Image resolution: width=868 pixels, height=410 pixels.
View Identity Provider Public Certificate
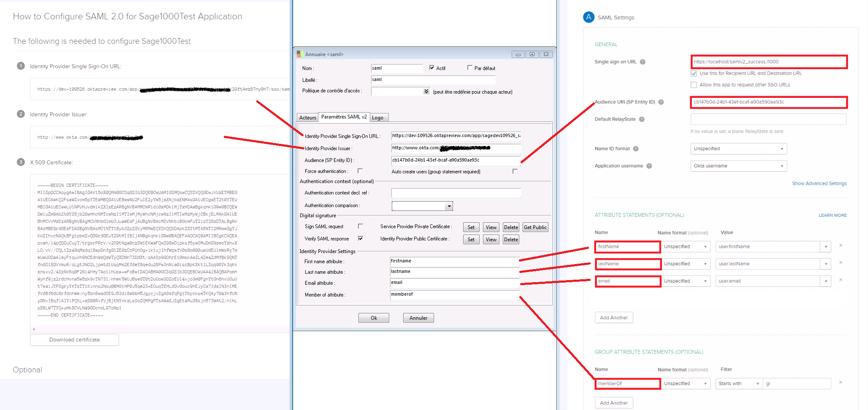point(491,240)
